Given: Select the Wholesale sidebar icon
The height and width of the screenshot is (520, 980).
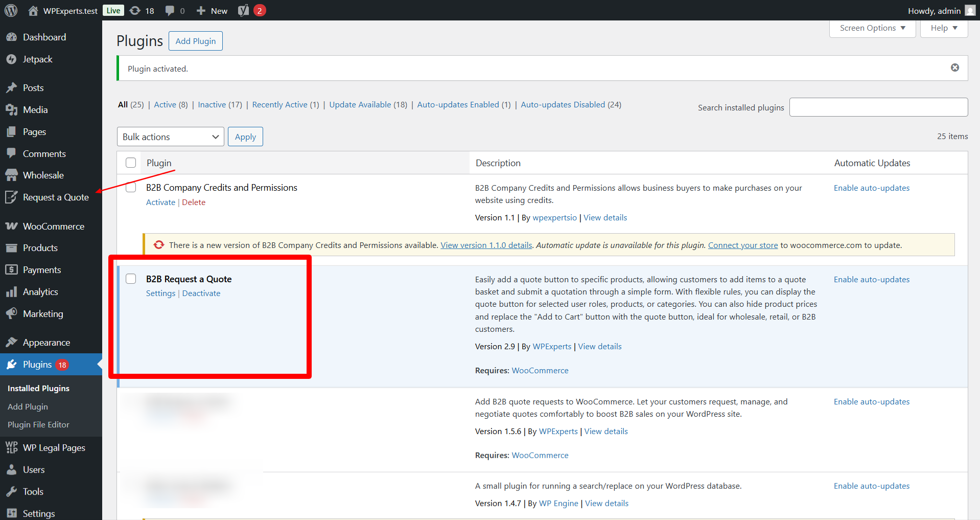Looking at the screenshot, I should pyautogui.click(x=12, y=175).
